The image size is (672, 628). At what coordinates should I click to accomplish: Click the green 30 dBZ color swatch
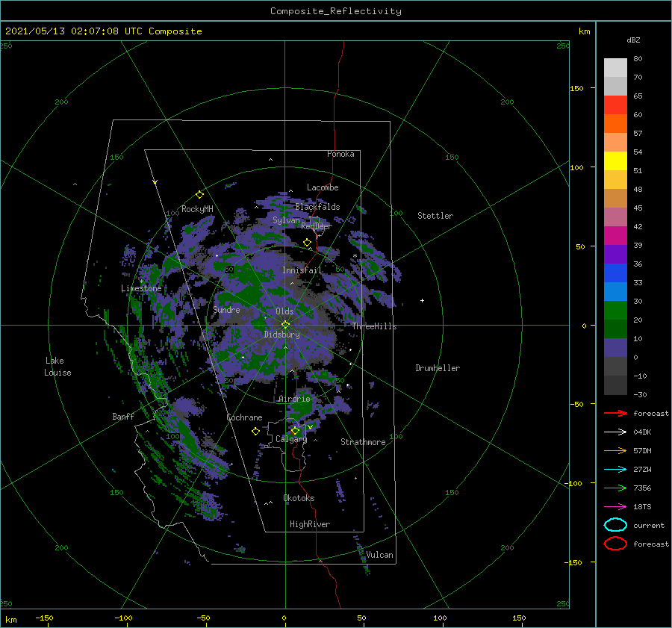point(615,311)
